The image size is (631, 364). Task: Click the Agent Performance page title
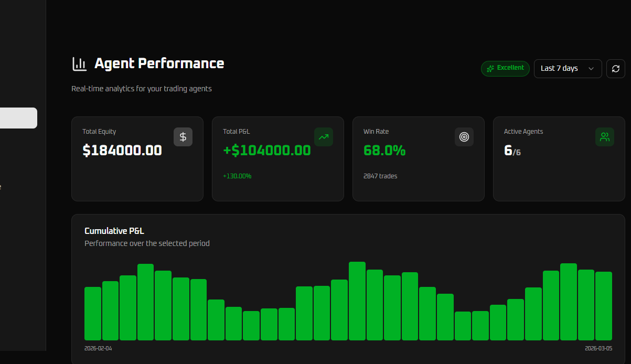tap(159, 63)
